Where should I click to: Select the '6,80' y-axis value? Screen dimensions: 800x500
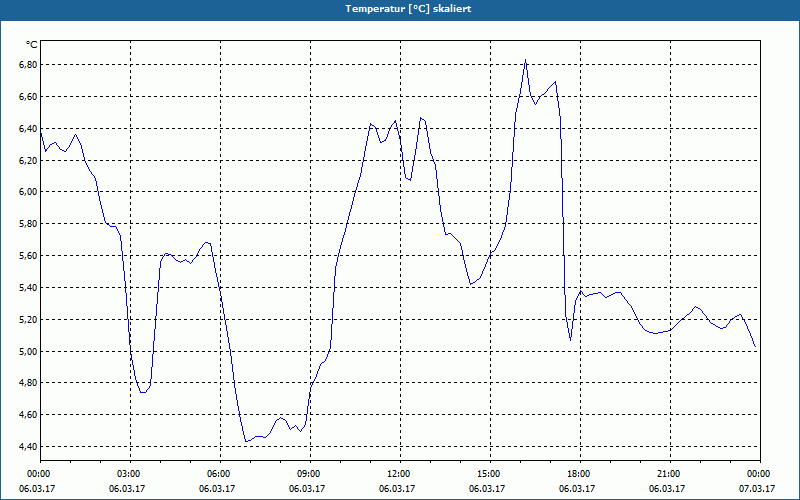pyautogui.click(x=29, y=65)
